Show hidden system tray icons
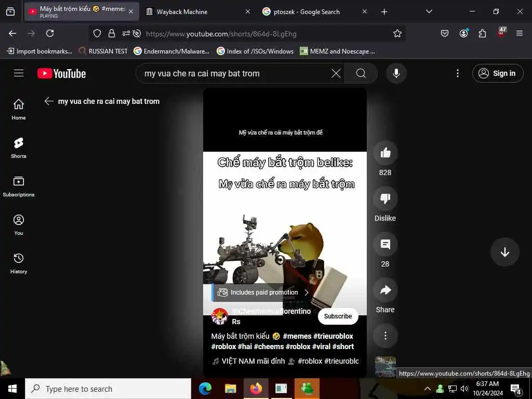 (428, 389)
